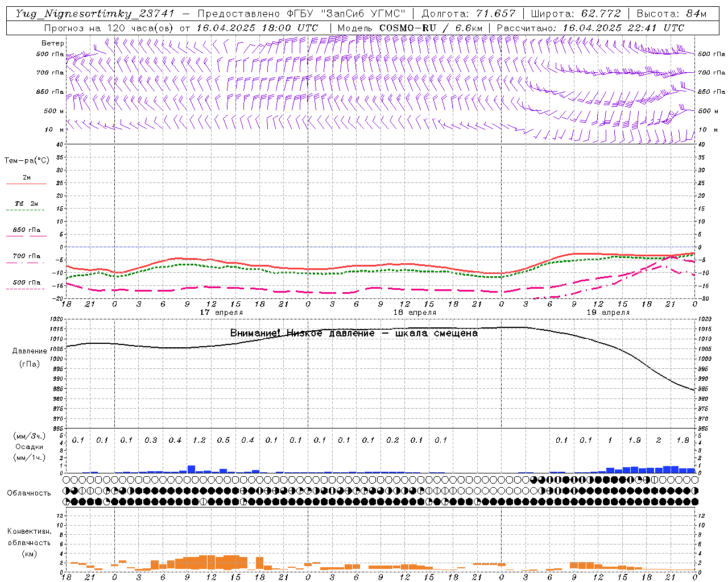Screen dimensions: 728x582
Task: Click the Широта: 62.772 value
Action: tap(576, 14)
